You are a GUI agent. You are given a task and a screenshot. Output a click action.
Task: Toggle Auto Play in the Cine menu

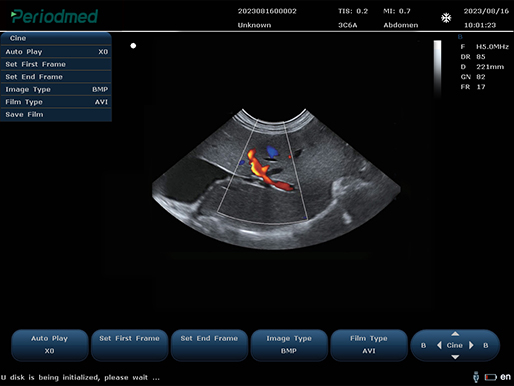point(56,52)
